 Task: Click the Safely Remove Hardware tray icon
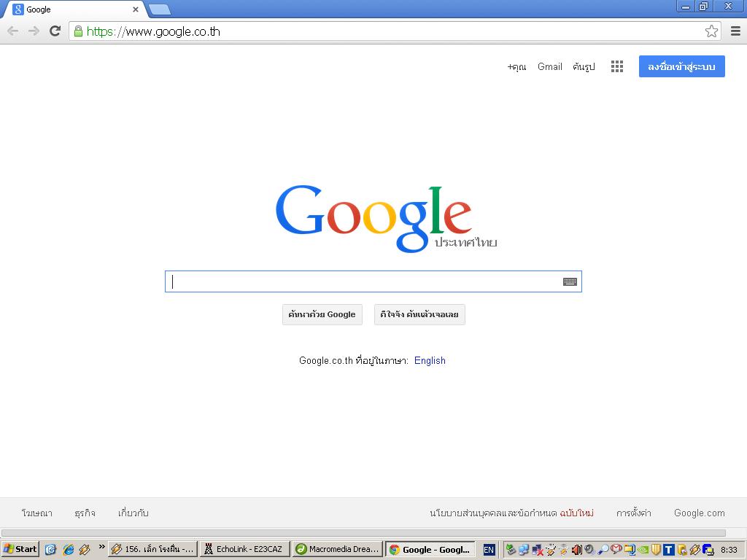pyautogui.click(x=511, y=550)
